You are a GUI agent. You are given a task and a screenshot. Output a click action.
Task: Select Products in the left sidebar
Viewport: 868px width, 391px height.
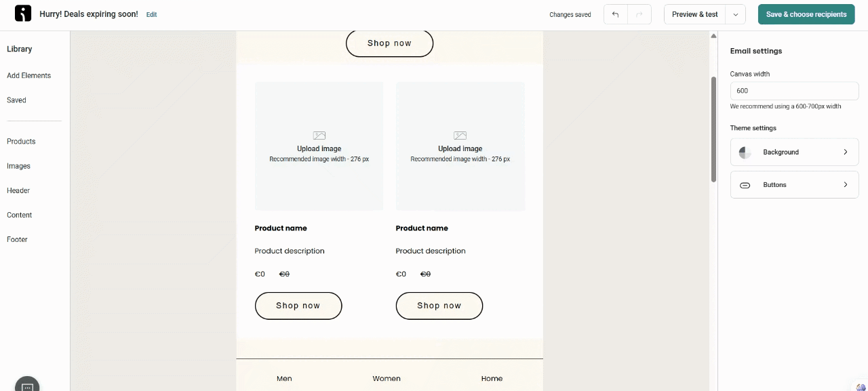[21, 142]
